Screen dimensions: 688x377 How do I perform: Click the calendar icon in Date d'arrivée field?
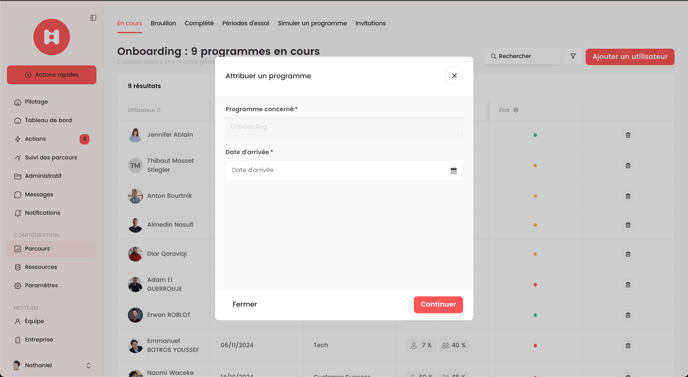pos(453,170)
